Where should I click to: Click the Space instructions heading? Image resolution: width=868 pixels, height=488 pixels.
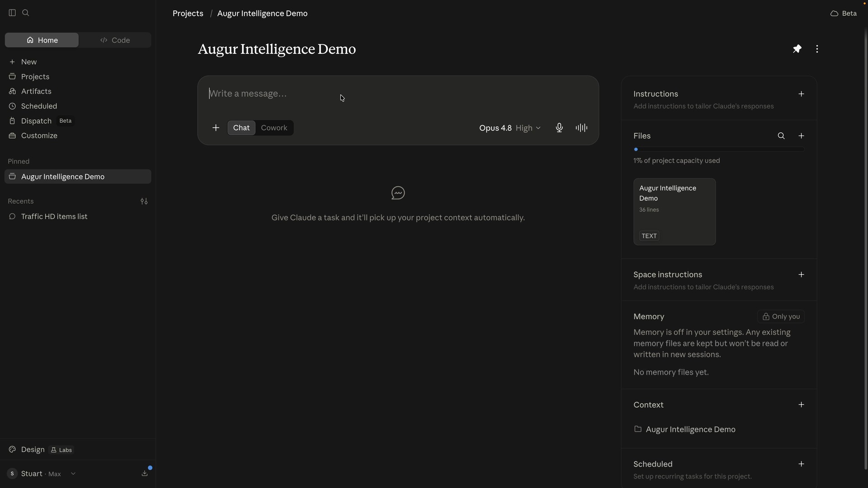pos(668,275)
